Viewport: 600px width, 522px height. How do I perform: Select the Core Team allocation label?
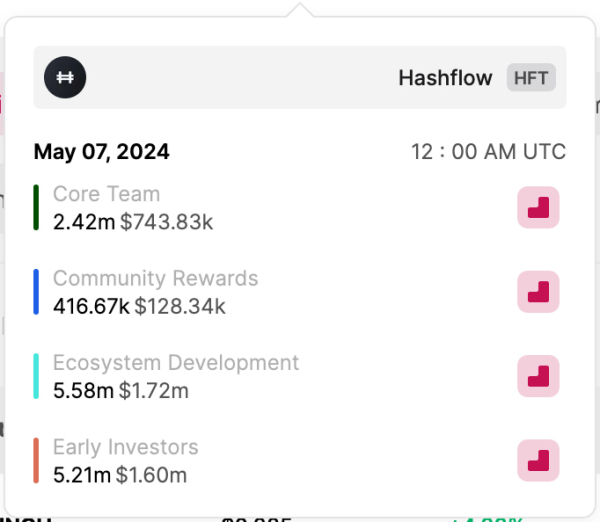(x=106, y=194)
